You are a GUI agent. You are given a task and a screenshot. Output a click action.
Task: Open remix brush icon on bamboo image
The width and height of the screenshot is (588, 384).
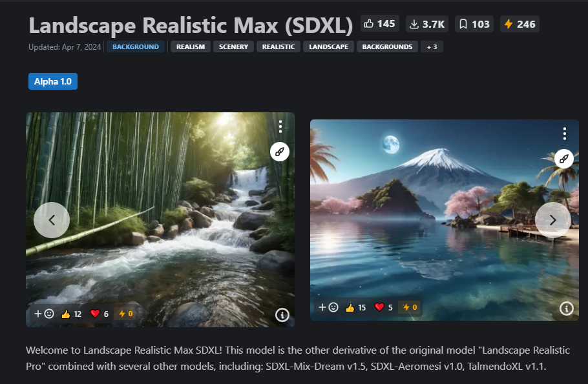[280, 152]
